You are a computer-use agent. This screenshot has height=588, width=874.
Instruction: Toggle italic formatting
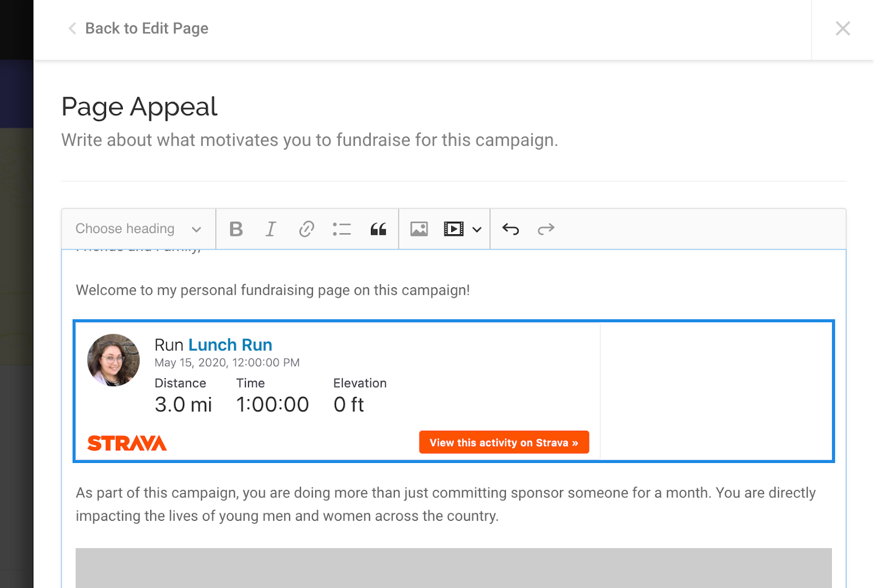(x=271, y=229)
